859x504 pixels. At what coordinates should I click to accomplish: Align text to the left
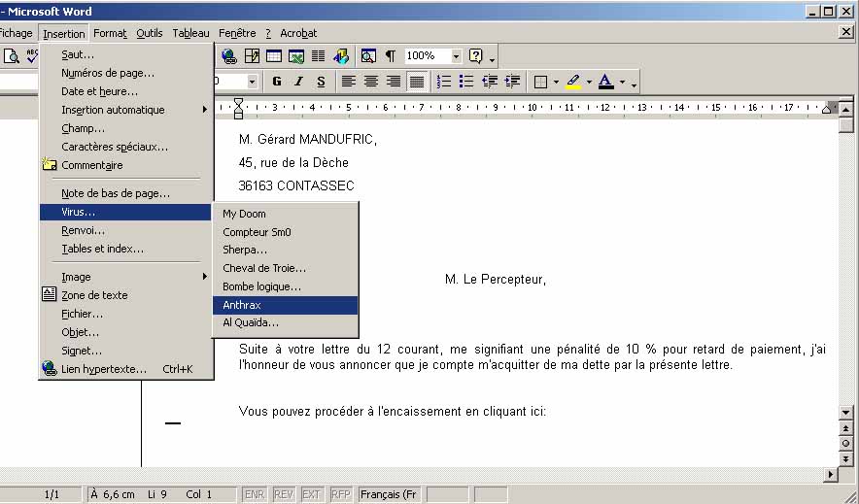pyautogui.click(x=348, y=83)
